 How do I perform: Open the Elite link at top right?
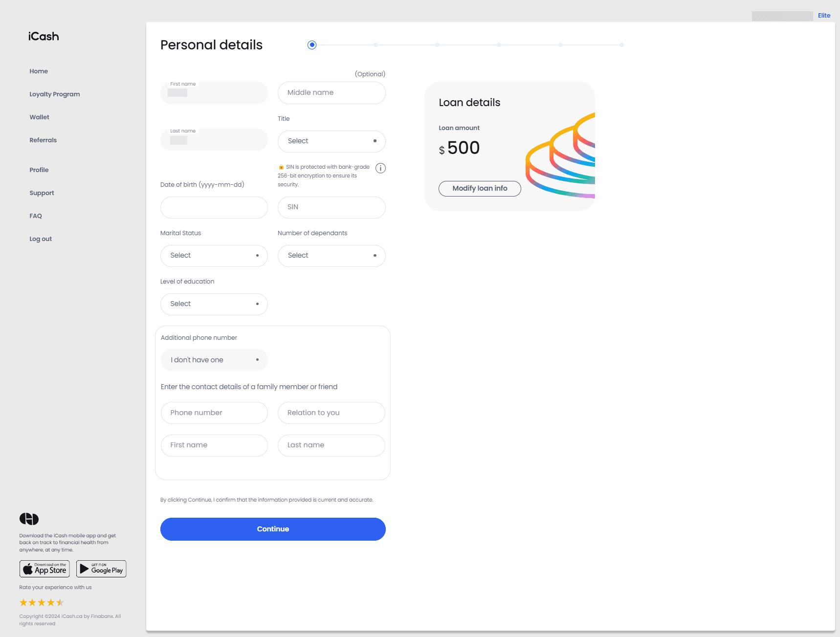824,15
